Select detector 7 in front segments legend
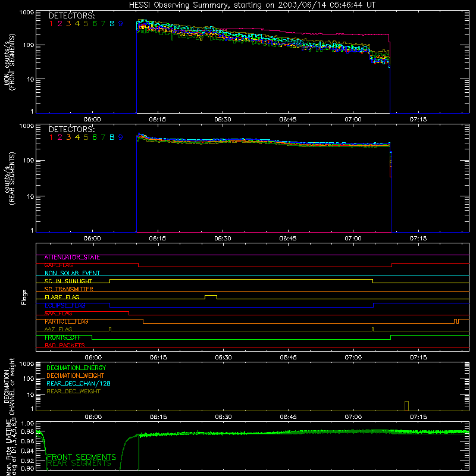The height and width of the screenshot is (476, 476). pyautogui.click(x=103, y=24)
